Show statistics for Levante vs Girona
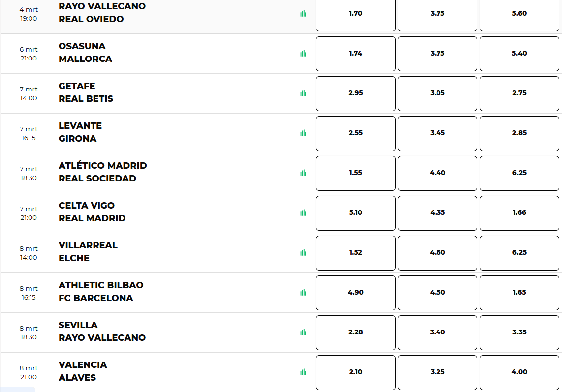Image resolution: width=562 pixels, height=392 pixels. pos(303,133)
